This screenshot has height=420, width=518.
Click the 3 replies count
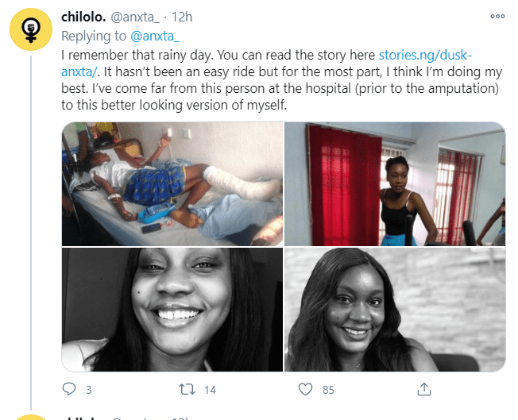88,390
